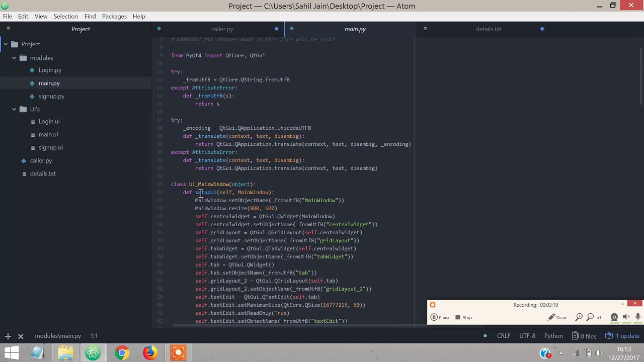This screenshot has height=362, width=644.
Task: Open the File menu
Action: click(8, 16)
